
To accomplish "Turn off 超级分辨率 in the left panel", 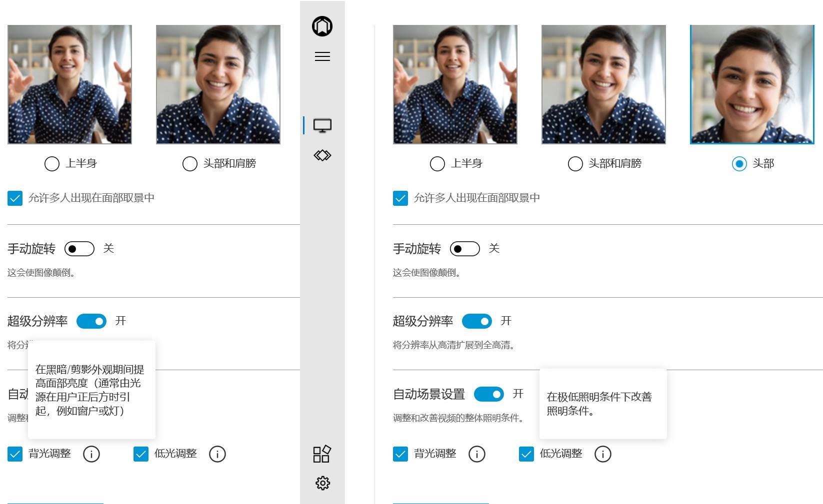I will pos(92,321).
